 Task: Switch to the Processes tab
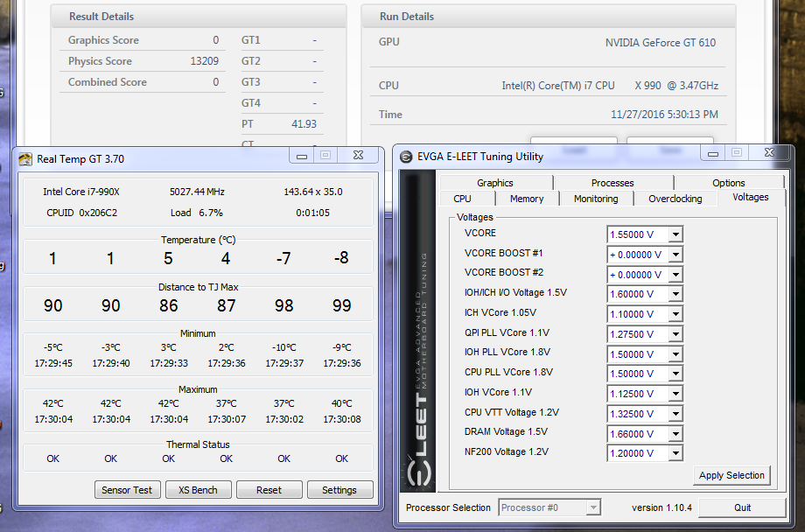[x=612, y=183]
